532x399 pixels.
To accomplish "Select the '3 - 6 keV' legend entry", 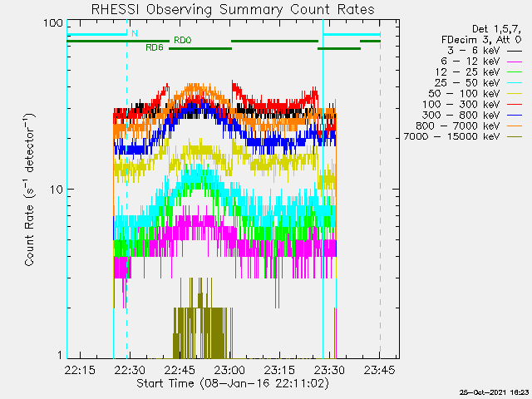I will pyautogui.click(x=485, y=51).
